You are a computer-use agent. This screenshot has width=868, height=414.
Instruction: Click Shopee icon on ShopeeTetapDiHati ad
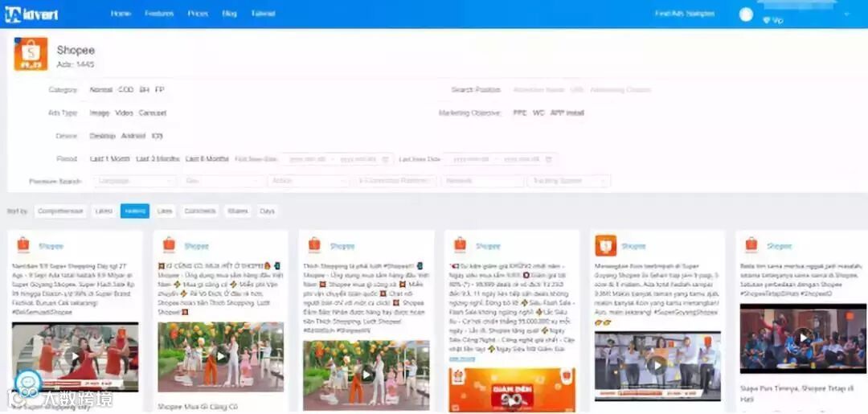751,244
